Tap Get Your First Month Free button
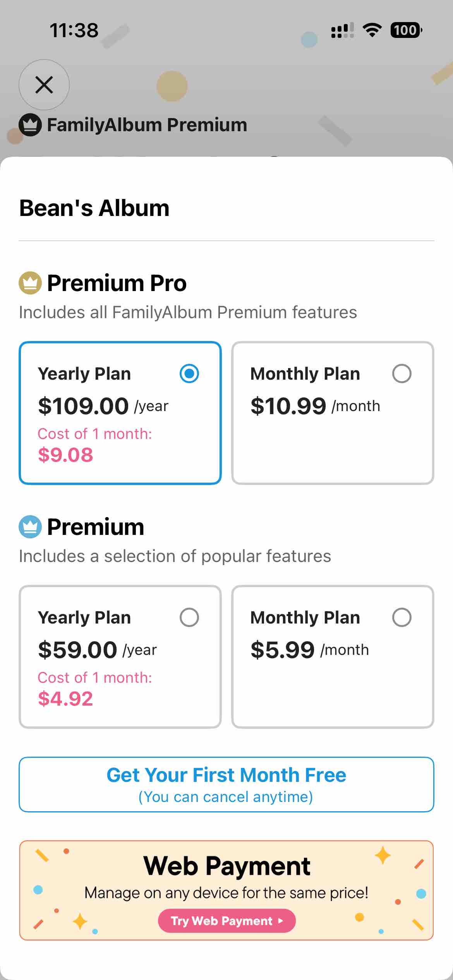The height and width of the screenshot is (980, 453). coord(226,785)
